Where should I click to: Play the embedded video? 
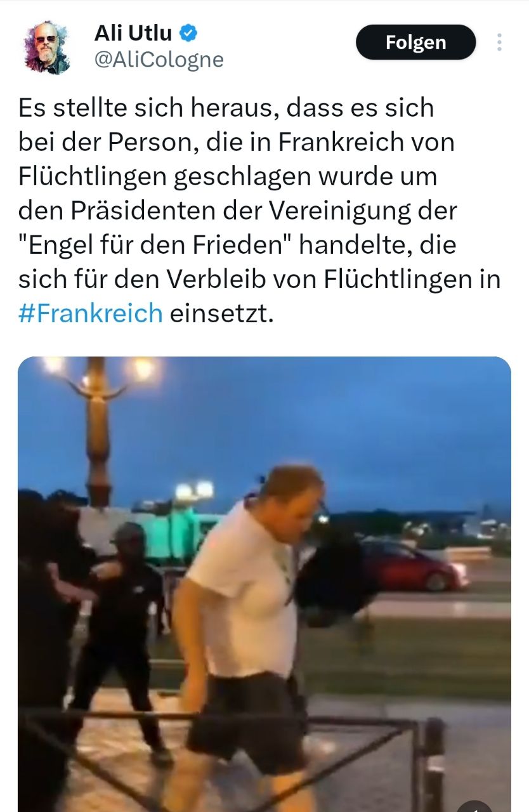point(264,584)
